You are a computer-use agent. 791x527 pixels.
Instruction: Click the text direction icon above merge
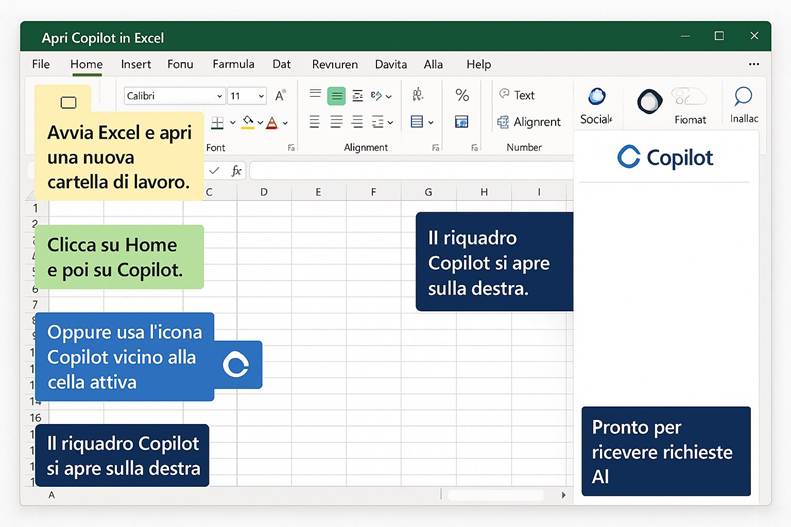[418, 94]
